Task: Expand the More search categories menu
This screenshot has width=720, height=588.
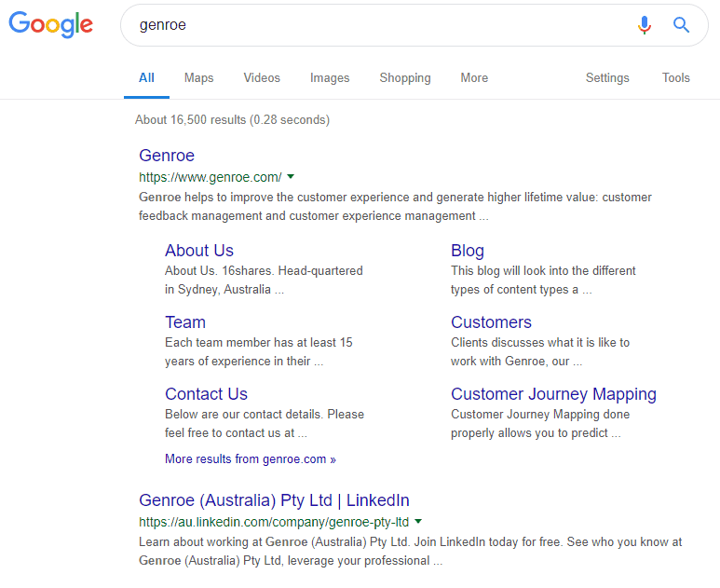Action: [474, 77]
